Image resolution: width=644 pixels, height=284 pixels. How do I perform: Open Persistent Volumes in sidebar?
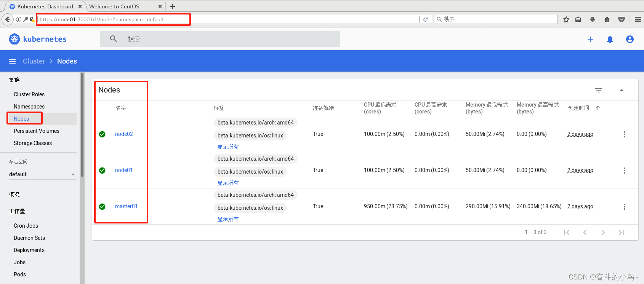pyautogui.click(x=37, y=131)
